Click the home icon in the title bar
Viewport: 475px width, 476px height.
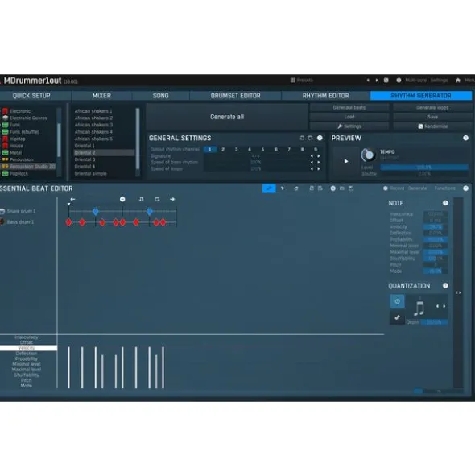[458, 81]
